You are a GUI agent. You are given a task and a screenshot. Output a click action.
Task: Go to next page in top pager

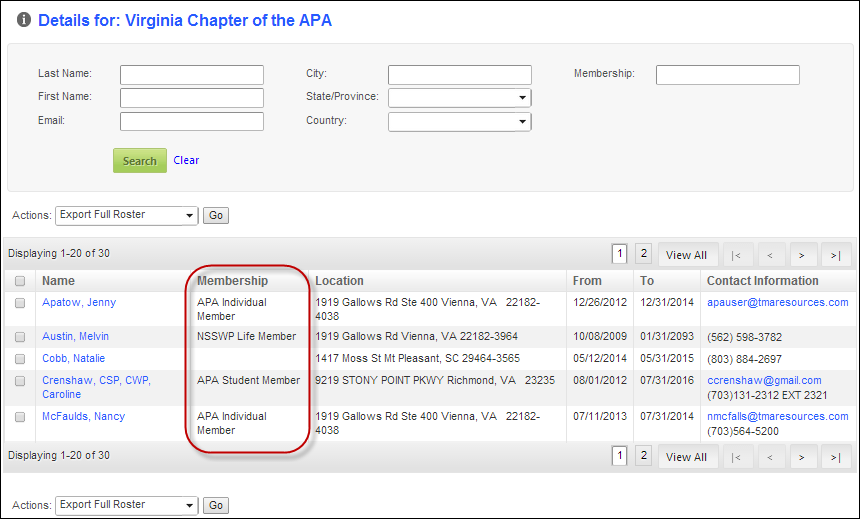[802, 255]
